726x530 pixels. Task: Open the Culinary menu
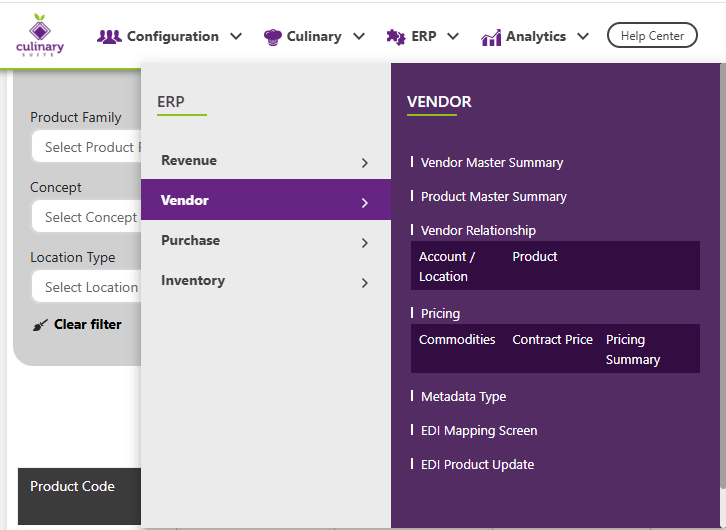click(314, 36)
